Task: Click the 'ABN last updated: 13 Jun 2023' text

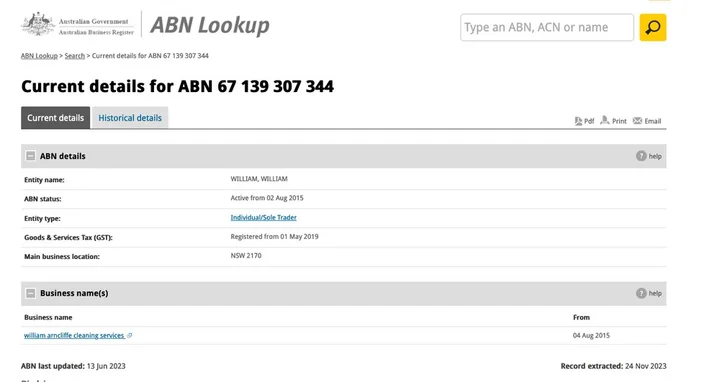Action: [x=73, y=366]
